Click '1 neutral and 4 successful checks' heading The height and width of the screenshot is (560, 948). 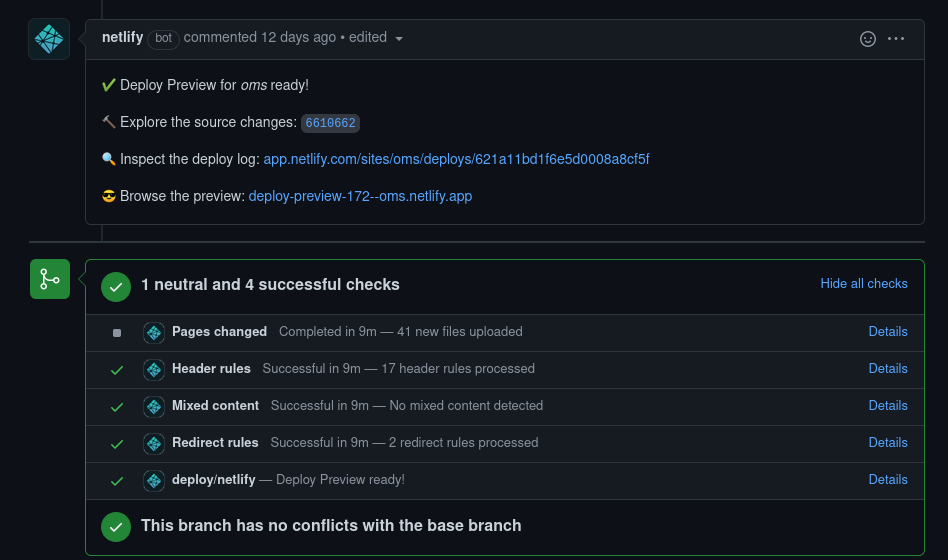coord(270,284)
